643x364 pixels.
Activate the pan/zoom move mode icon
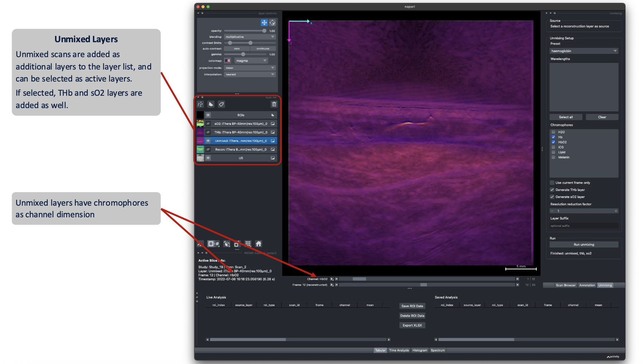pyautogui.click(x=264, y=23)
